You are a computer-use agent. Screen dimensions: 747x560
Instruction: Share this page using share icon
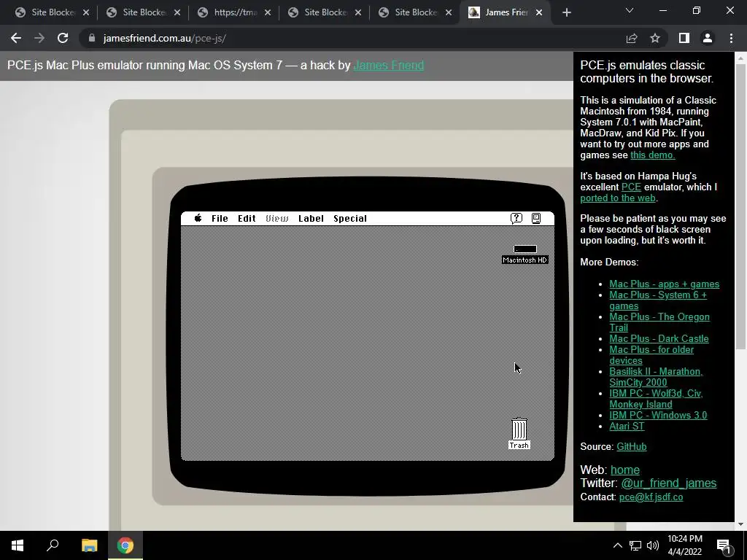tap(632, 38)
